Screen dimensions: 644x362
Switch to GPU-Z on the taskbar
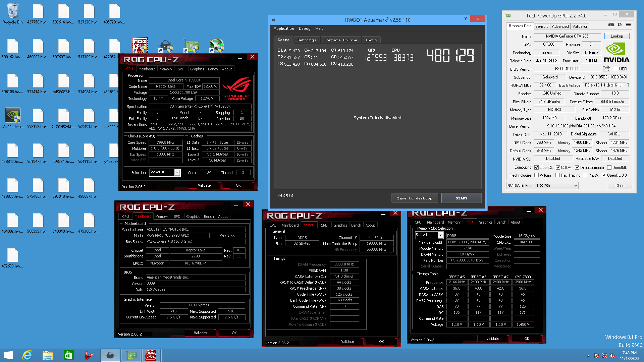[x=131, y=355]
